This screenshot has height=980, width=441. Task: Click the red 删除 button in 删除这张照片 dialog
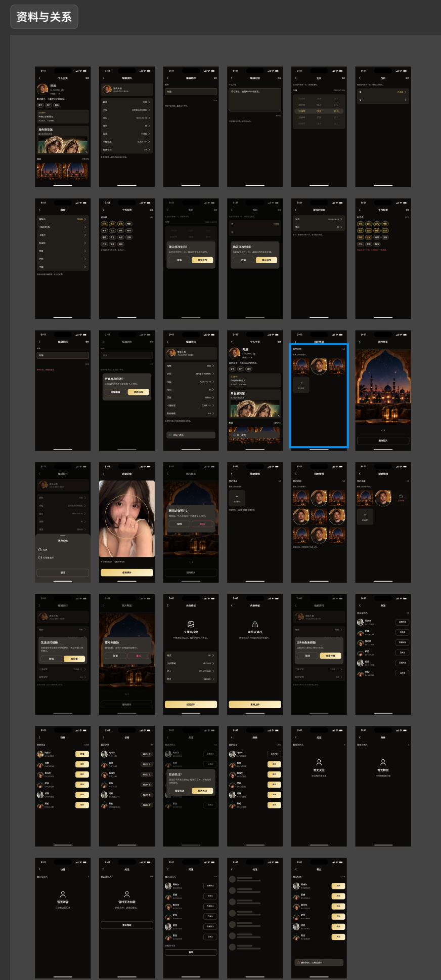tap(202, 524)
